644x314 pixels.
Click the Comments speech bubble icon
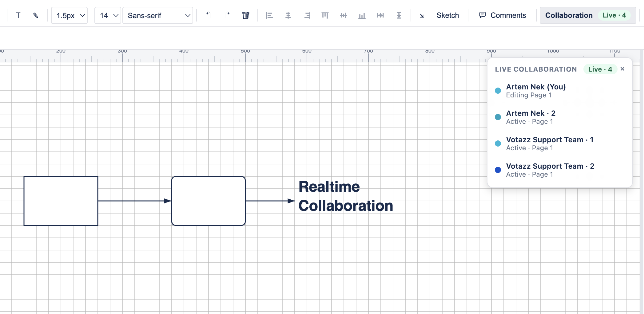(x=483, y=15)
